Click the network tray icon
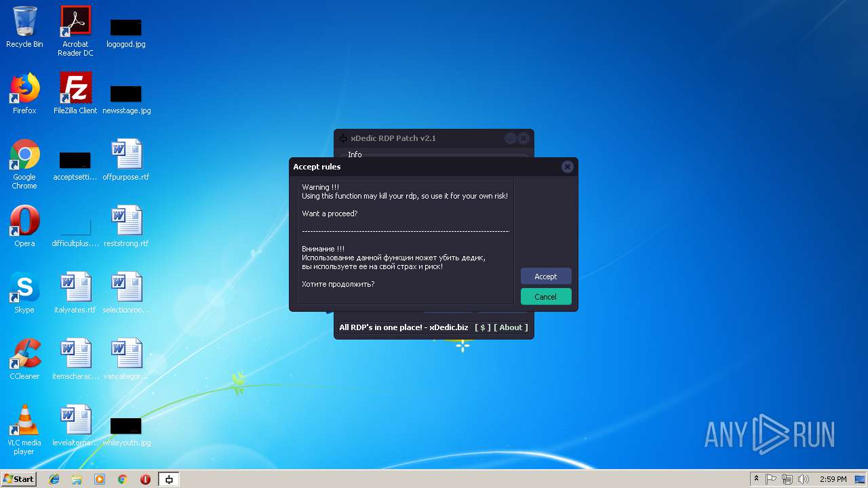 coord(787,479)
